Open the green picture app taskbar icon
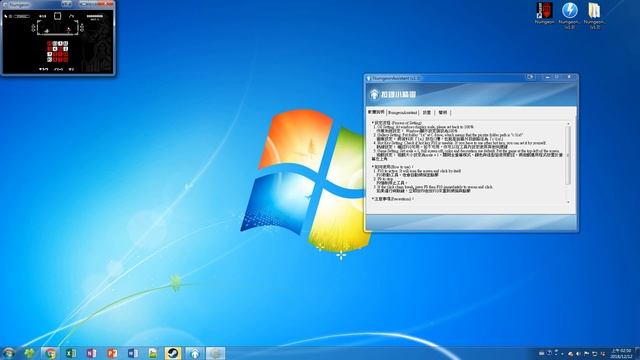The image size is (640, 360). pos(153,353)
